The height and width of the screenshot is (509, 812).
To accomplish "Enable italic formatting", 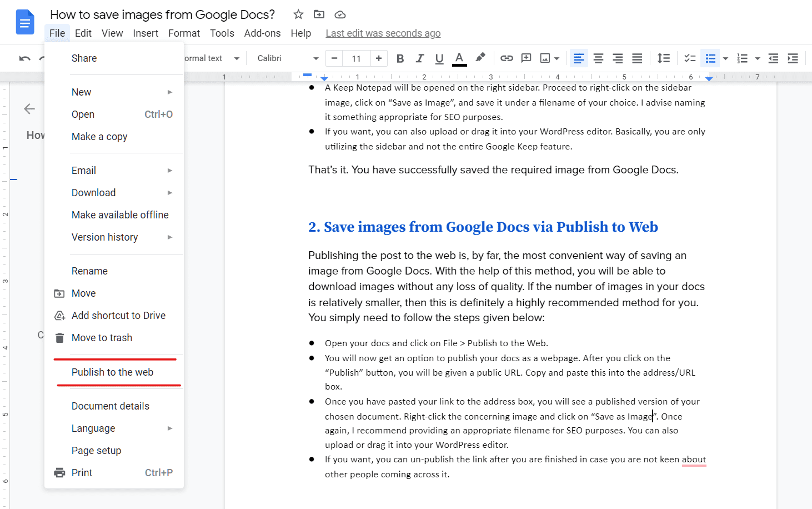I will pos(419,58).
